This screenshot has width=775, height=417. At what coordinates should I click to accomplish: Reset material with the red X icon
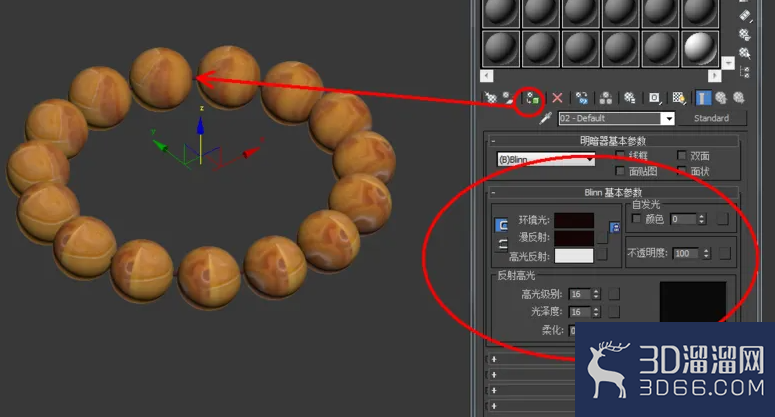coord(557,98)
